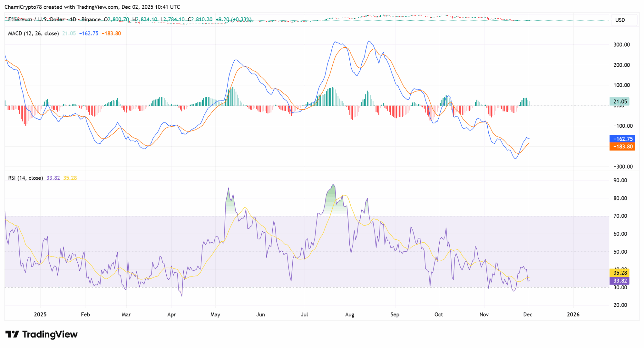Click the 2025 label on the time axis

(40, 314)
